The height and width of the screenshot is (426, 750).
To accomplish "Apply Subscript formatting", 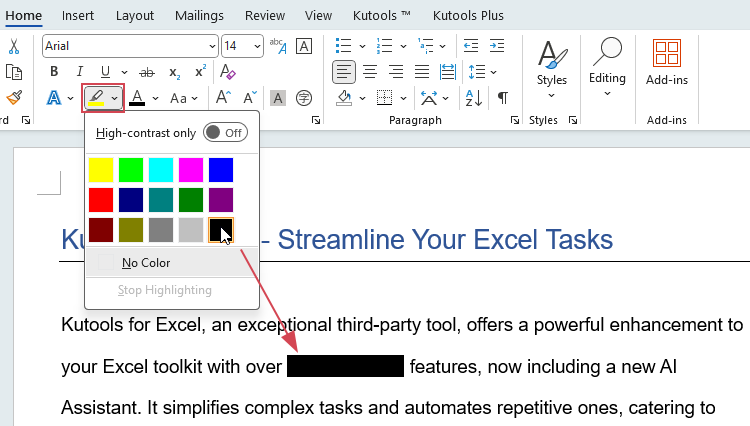I will point(175,73).
